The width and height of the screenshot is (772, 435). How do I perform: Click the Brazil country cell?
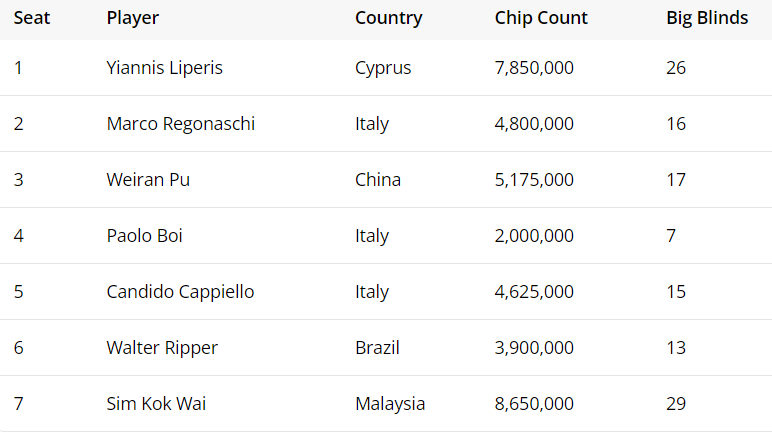pos(377,348)
